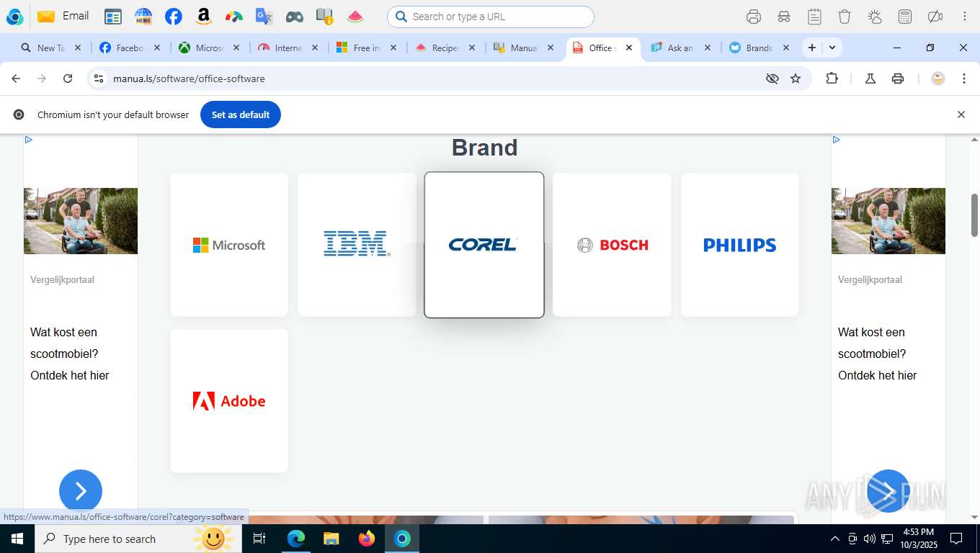
Task: Open the globe News shortcut icon
Action: 143,17
